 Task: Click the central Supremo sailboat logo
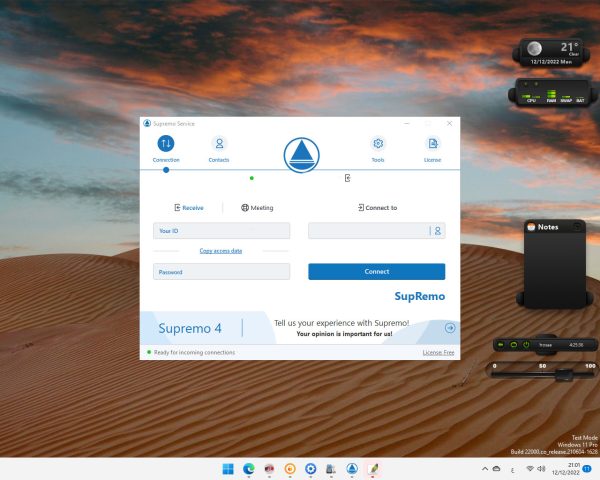pos(302,155)
